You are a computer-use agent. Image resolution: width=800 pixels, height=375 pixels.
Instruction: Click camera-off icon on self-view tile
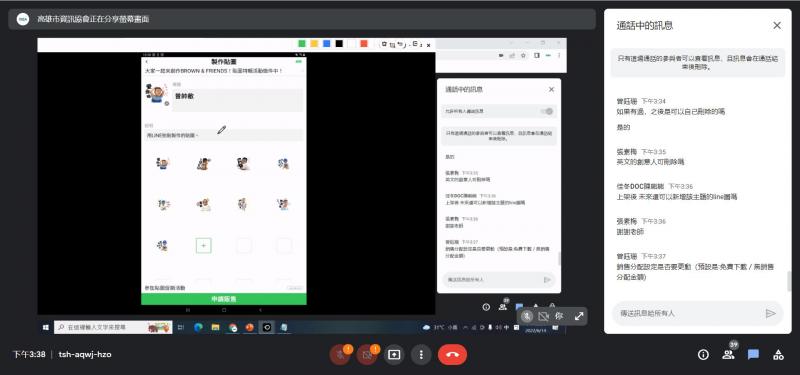point(543,316)
